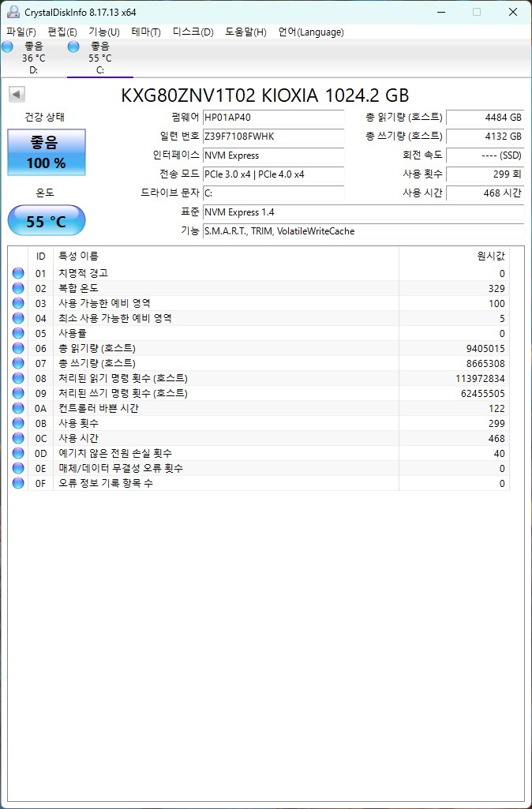The width and height of the screenshot is (532, 809).
Task: Click the previous disk arrow button
Action: coord(17,95)
